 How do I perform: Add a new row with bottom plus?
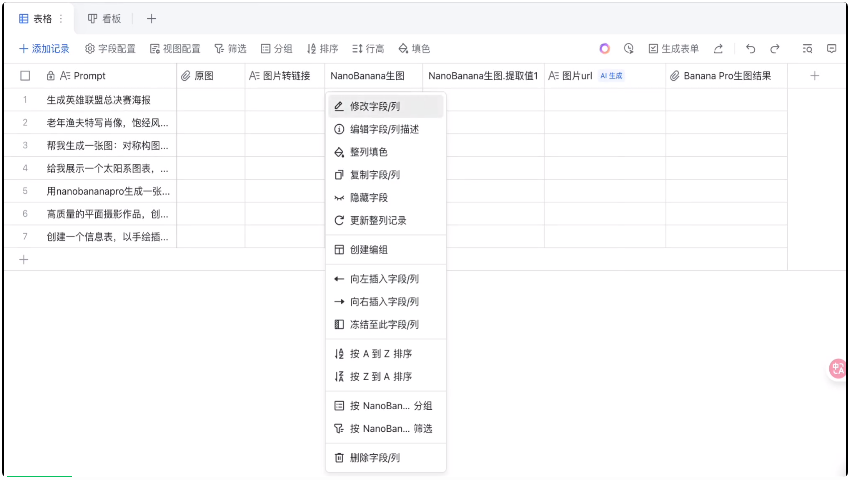[x=24, y=260]
